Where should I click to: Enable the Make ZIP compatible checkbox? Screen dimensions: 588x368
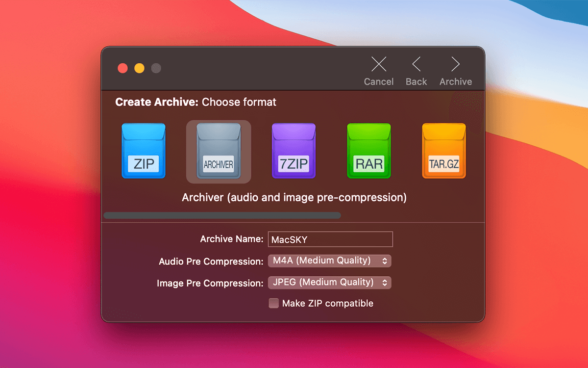(273, 303)
